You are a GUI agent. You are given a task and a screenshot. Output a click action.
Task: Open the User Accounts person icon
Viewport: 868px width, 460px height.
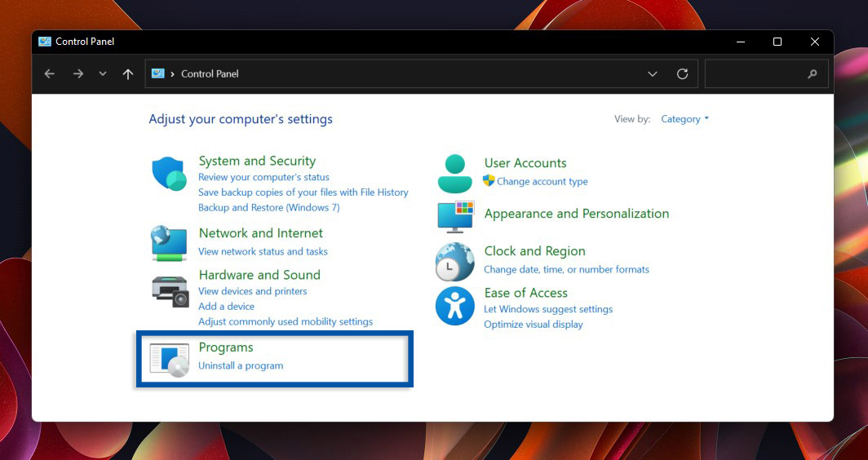pos(454,173)
